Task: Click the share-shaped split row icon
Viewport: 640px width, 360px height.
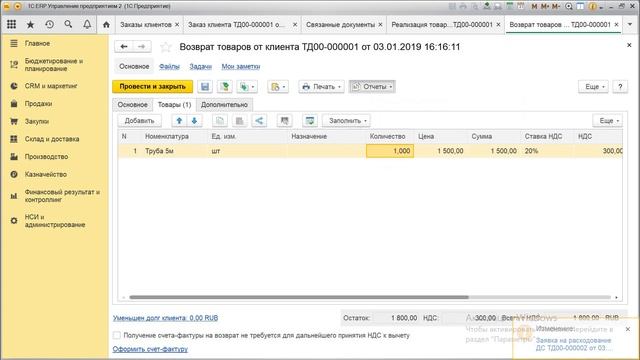Action: [x=259, y=120]
